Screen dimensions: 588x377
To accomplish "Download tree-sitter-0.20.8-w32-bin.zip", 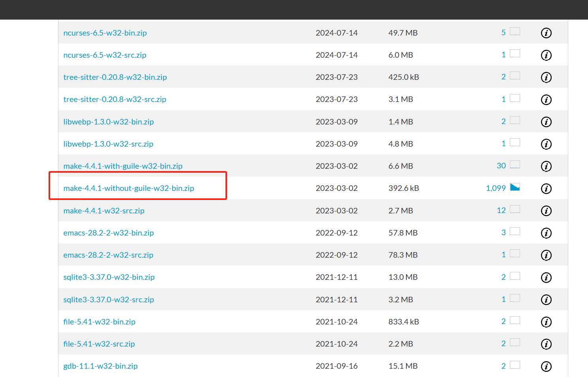I will tap(115, 77).
